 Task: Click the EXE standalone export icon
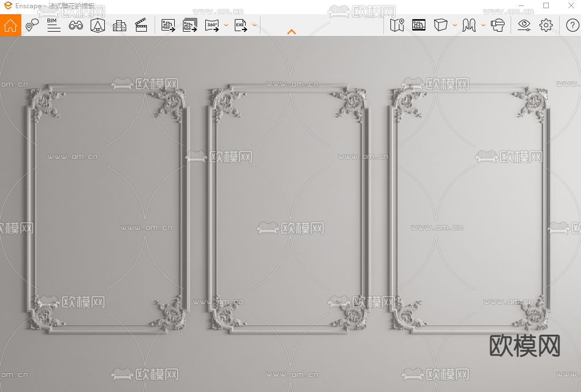(x=241, y=25)
